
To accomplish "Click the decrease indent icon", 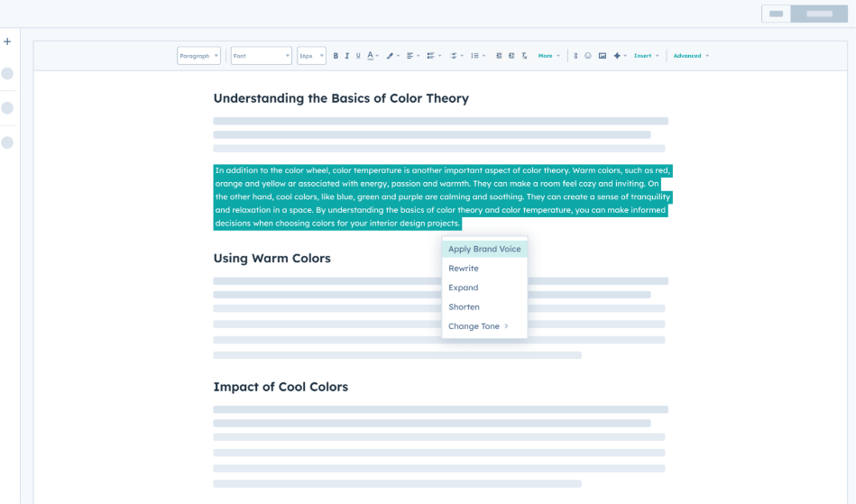I will [499, 56].
